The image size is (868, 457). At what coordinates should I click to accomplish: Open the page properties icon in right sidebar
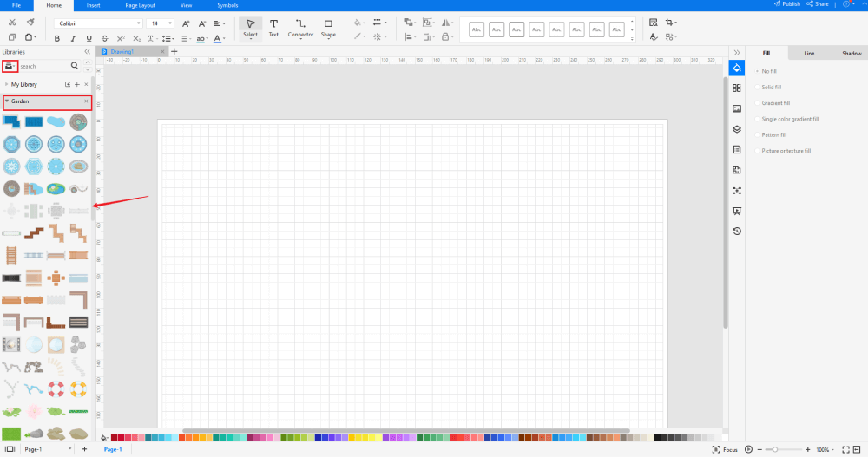[x=737, y=149]
